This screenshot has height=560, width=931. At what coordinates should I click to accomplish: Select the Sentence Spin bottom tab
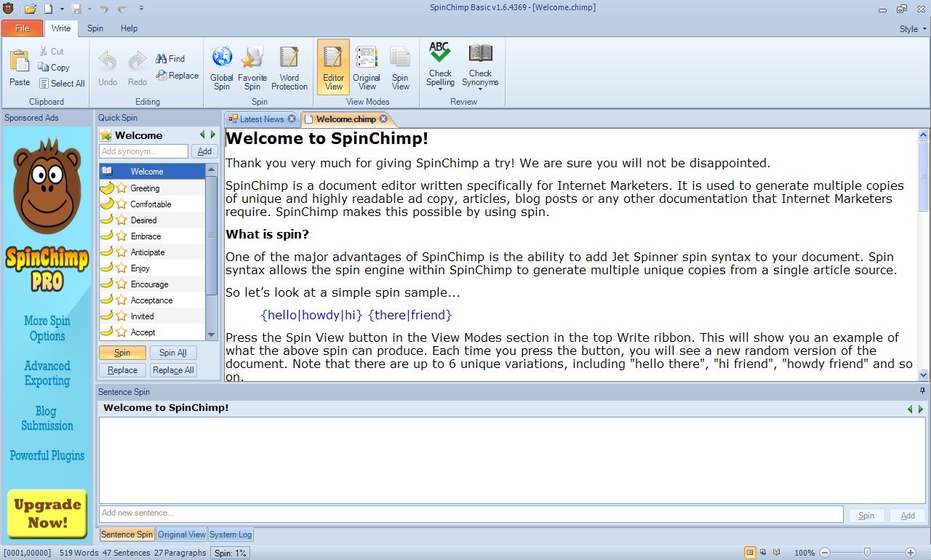(127, 535)
